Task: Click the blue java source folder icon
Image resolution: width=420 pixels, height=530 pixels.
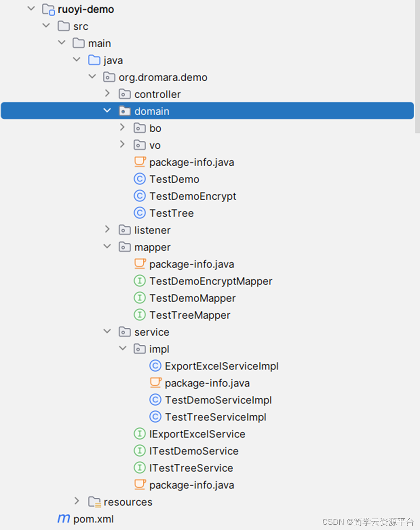Action: click(94, 60)
